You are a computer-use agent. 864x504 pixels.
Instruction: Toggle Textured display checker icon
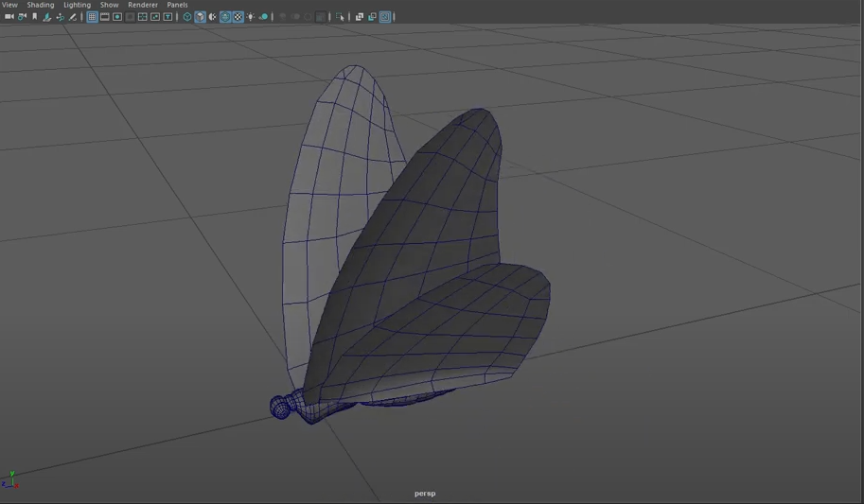238,17
